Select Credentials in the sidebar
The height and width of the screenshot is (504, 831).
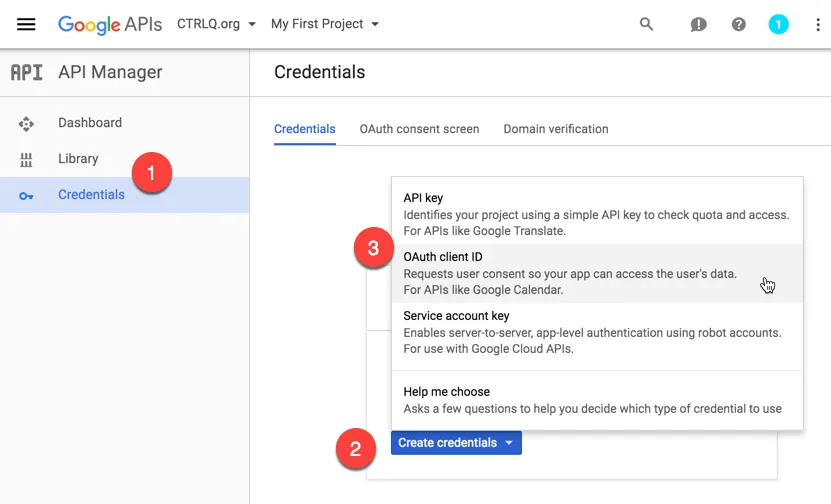point(125,195)
